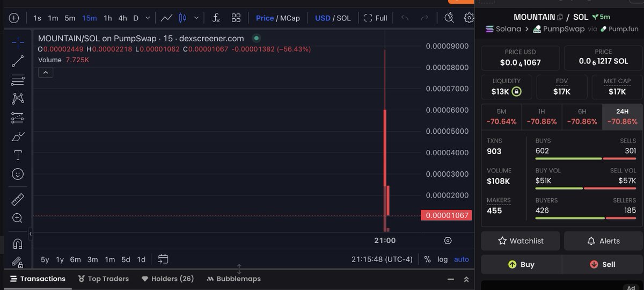Select the 24H price change tab
This screenshot has width=644, height=290.
[623, 117]
